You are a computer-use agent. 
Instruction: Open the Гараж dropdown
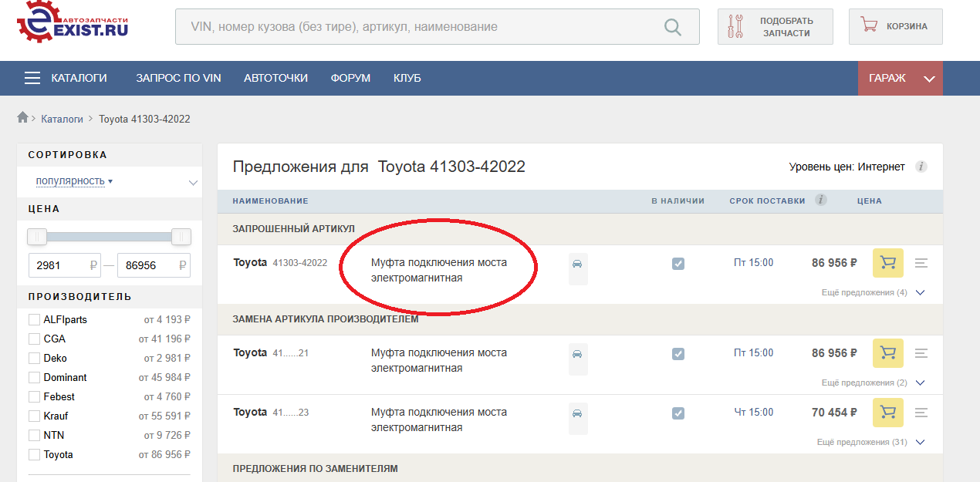(x=901, y=78)
